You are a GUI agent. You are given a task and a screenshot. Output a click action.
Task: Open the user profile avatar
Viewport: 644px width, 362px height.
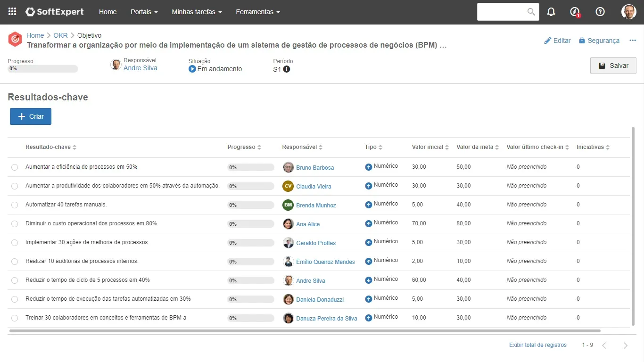point(629,12)
